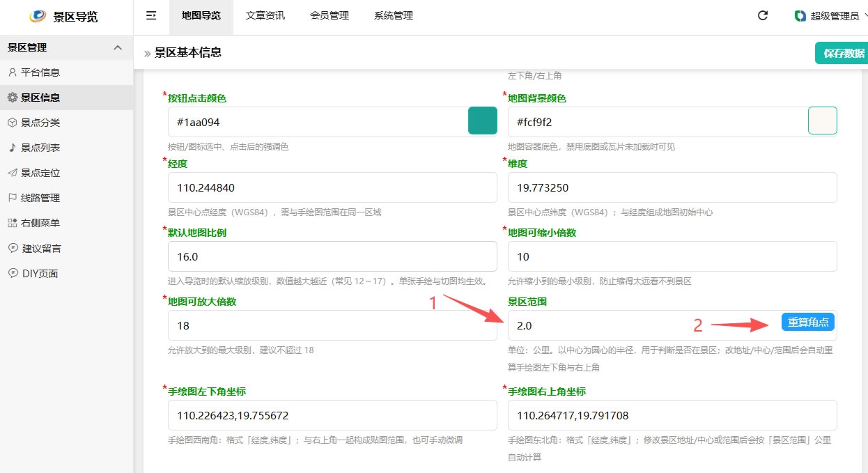This screenshot has height=473, width=868.
Task: Click the refresh icon in top bar
Action: coord(763,15)
